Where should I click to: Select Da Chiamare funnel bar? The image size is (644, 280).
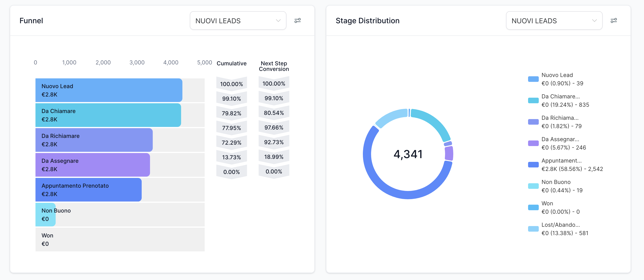click(x=108, y=115)
